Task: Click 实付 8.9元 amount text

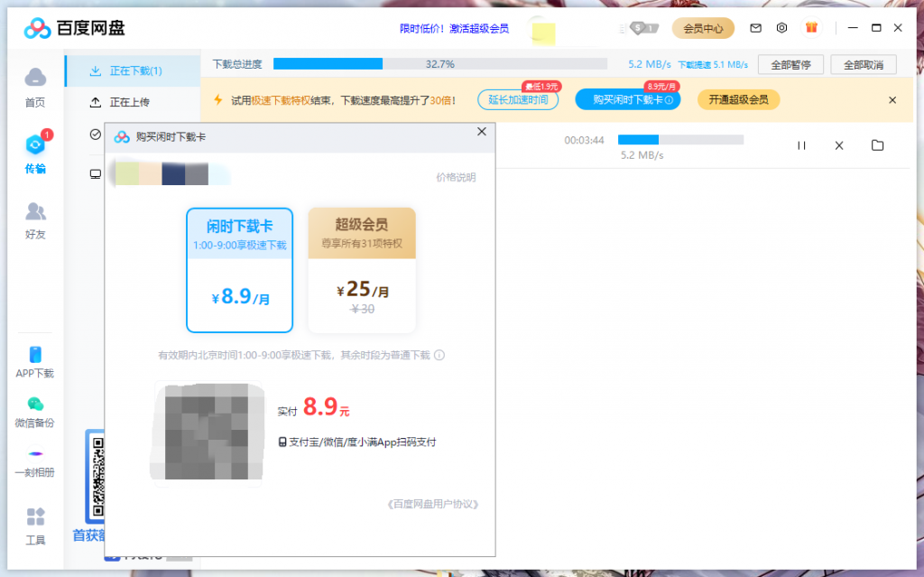Action: [313, 407]
